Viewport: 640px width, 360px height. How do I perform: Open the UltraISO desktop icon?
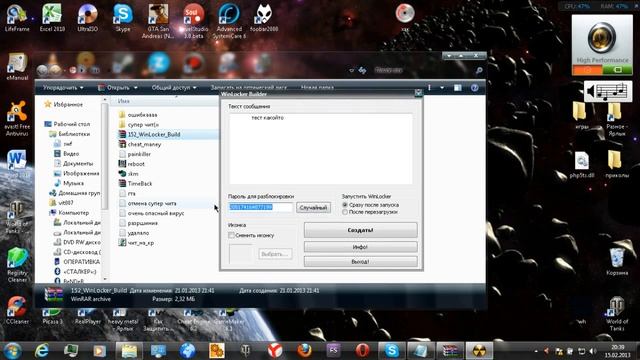[x=87, y=18]
